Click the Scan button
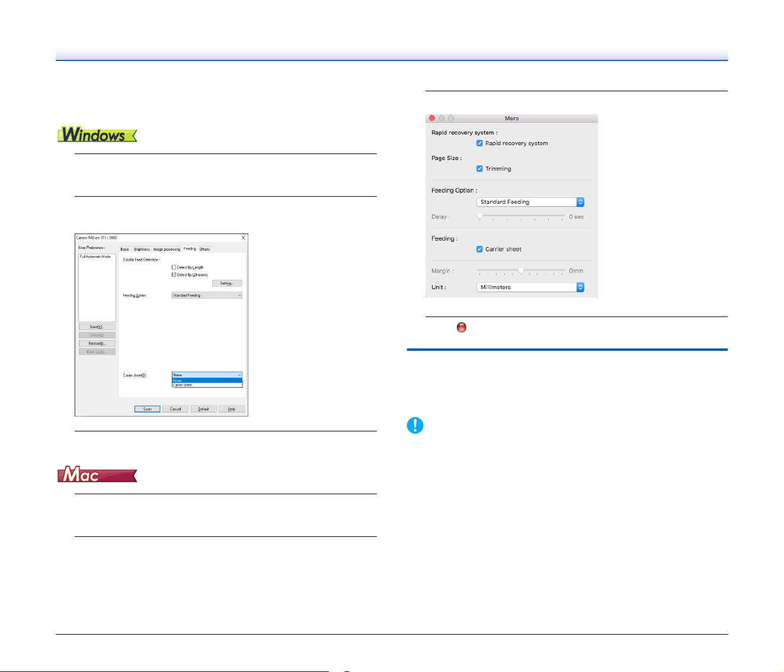This screenshot has width=784, height=672. (147, 409)
